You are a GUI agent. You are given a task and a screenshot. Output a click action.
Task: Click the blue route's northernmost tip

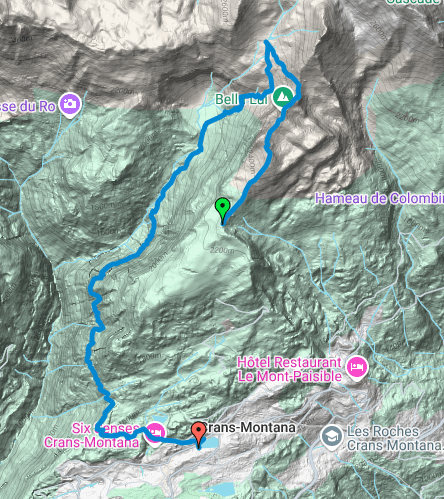pyautogui.click(x=266, y=41)
